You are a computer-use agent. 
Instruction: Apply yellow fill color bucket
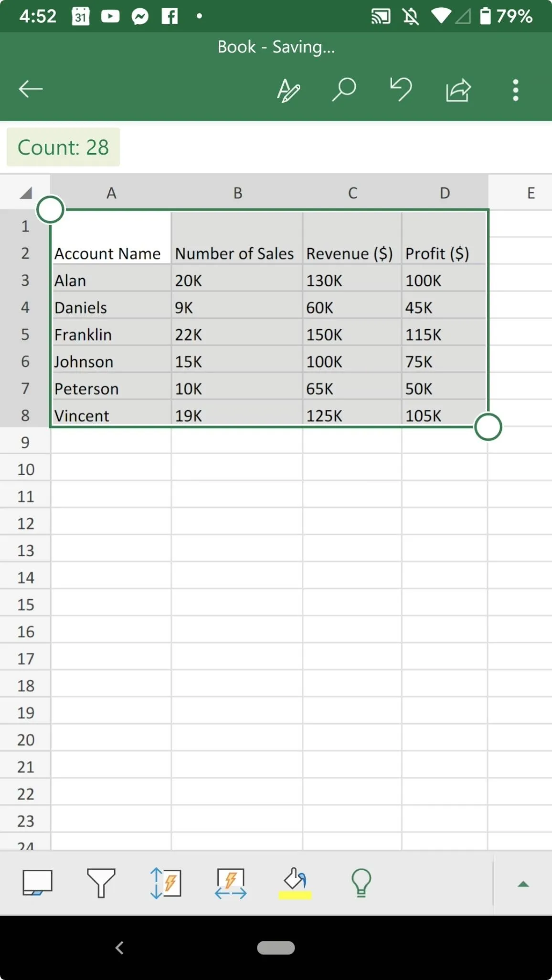click(295, 884)
